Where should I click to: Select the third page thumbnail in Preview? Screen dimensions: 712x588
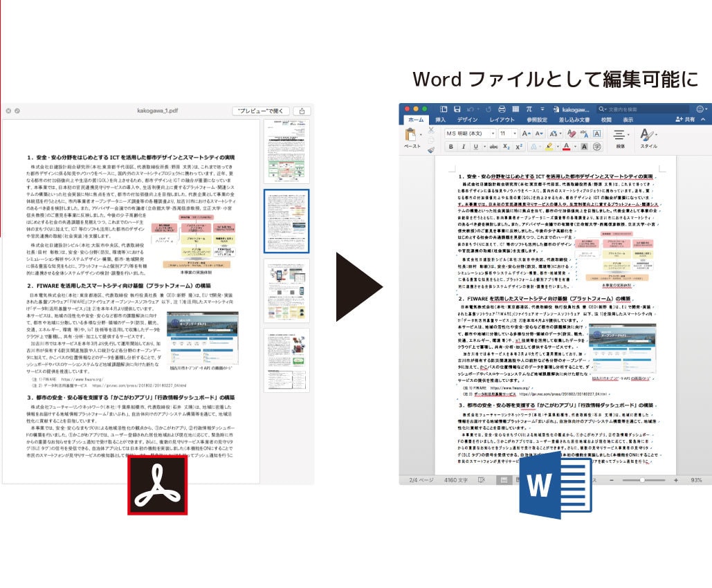point(286,291)
